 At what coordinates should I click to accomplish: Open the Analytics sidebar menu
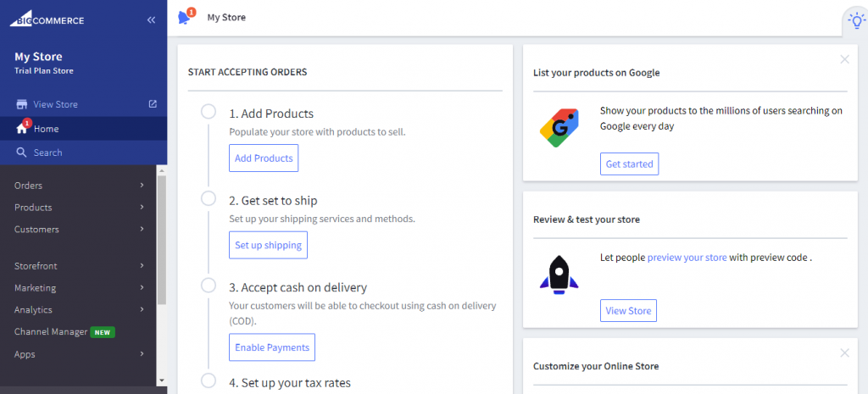(x=33, y=310)
